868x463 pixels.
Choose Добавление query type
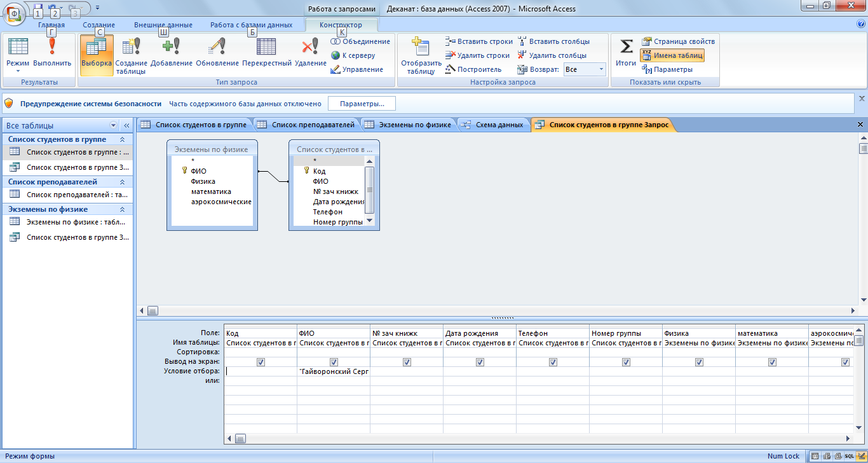coord(172,54)
